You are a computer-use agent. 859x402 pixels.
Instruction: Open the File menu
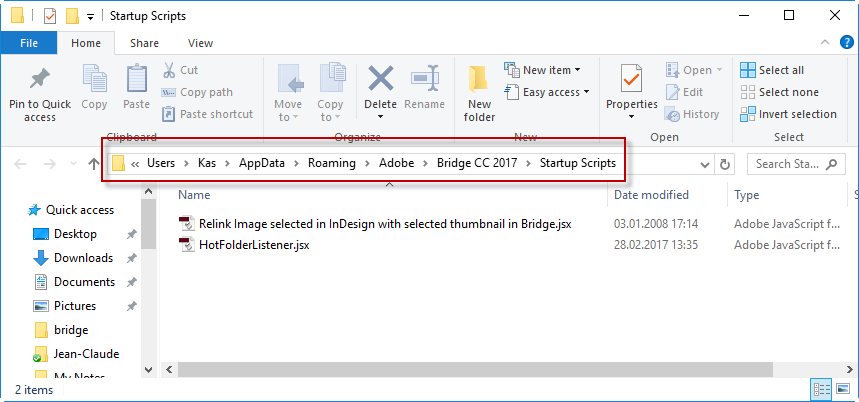28,43
